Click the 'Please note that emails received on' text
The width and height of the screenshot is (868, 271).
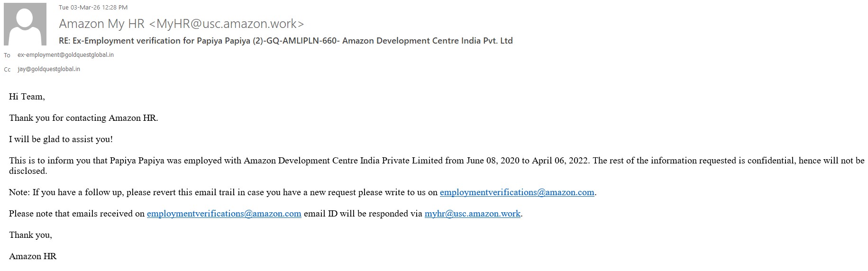pos(77,214)
